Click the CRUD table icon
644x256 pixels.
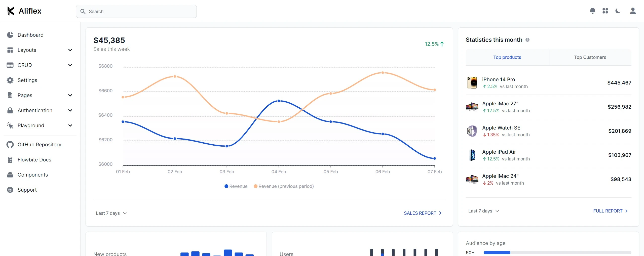point(10,65)
